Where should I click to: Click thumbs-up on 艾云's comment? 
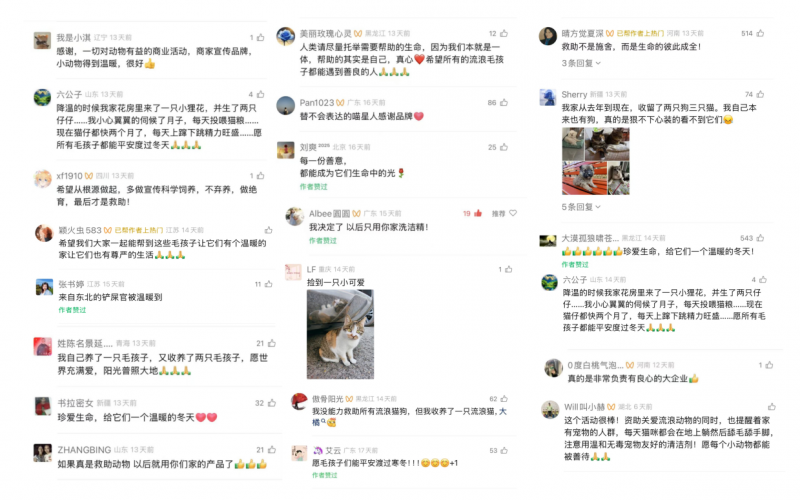[504, 451]
